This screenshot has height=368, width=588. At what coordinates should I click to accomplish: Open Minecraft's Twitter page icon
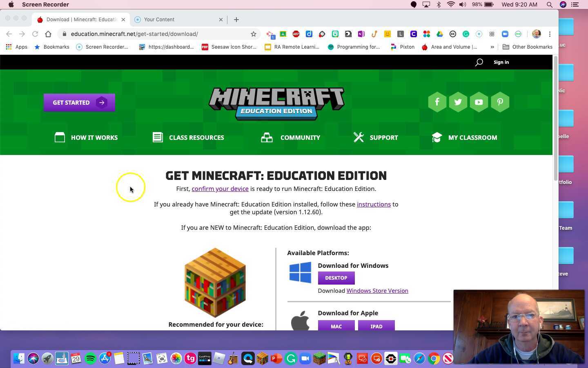(458, 102)
